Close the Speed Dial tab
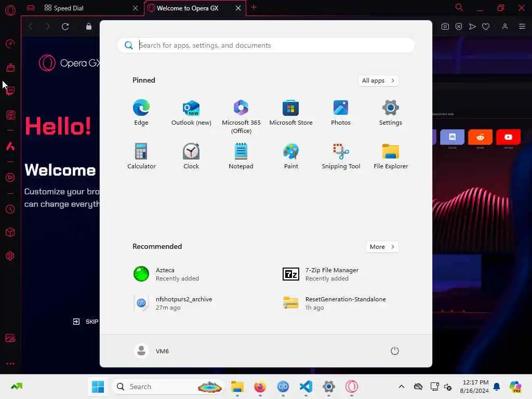 click(x=136, y=8)
